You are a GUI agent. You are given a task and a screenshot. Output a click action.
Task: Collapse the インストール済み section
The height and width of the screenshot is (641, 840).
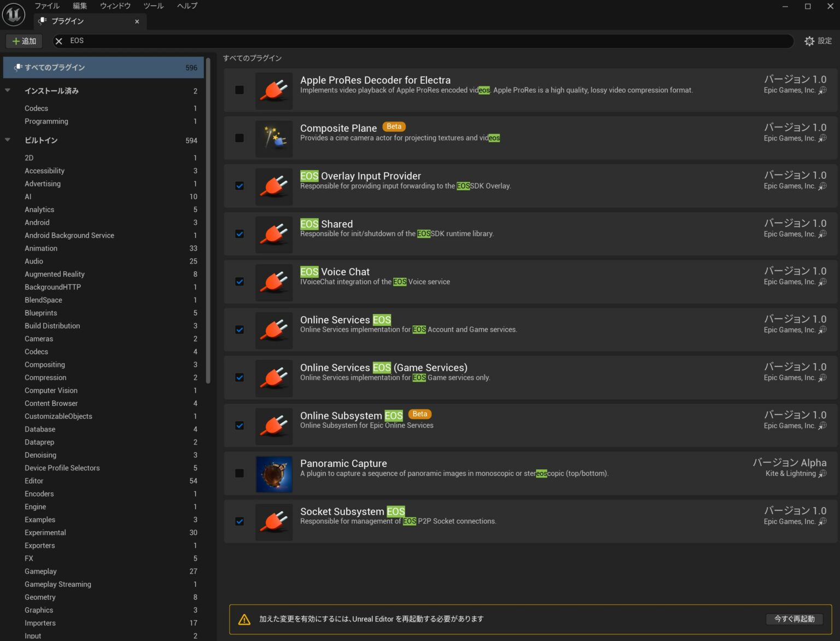click(7, 91)
